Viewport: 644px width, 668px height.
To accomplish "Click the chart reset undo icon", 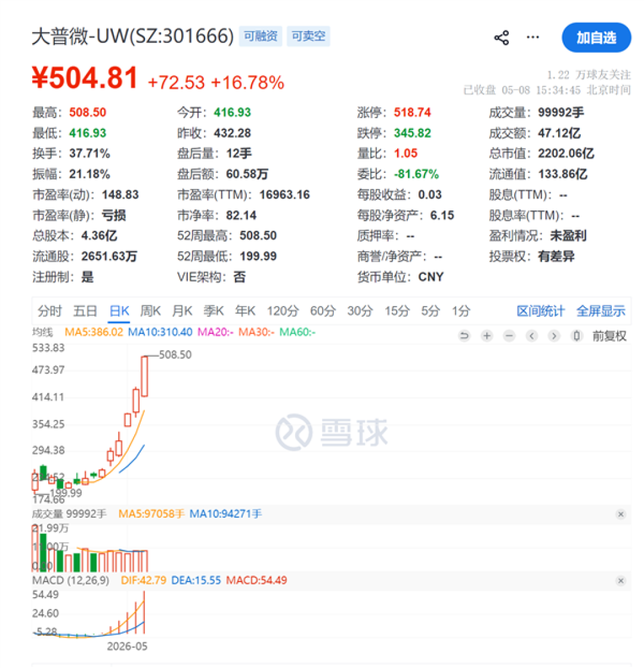I will point(465,336).
